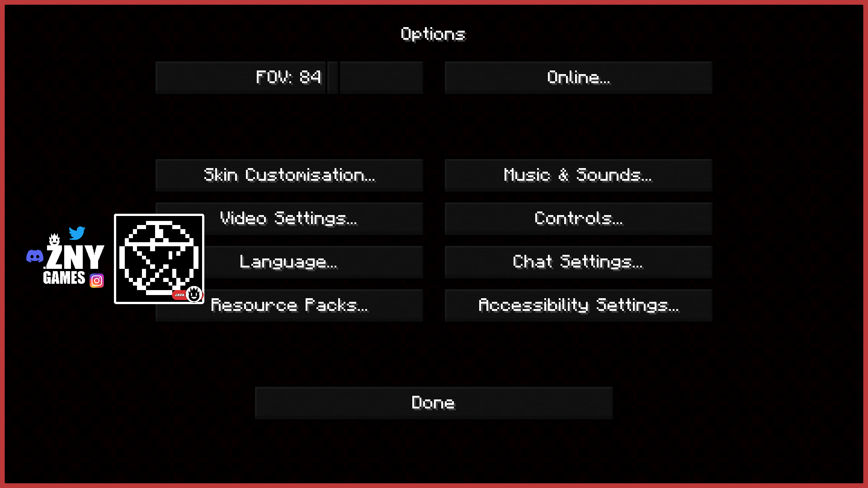Expand Online settings options
Screen dimensions: 868x488
point(578,77)
